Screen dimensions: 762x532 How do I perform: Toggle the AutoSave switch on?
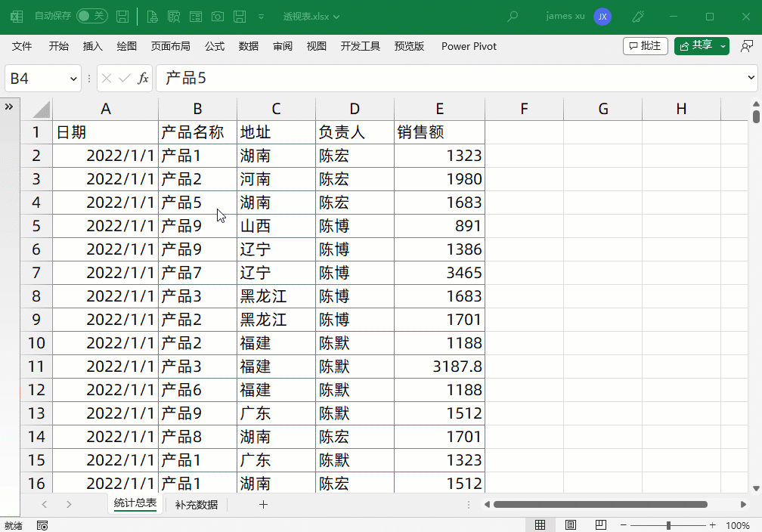(x=92, y=16)
